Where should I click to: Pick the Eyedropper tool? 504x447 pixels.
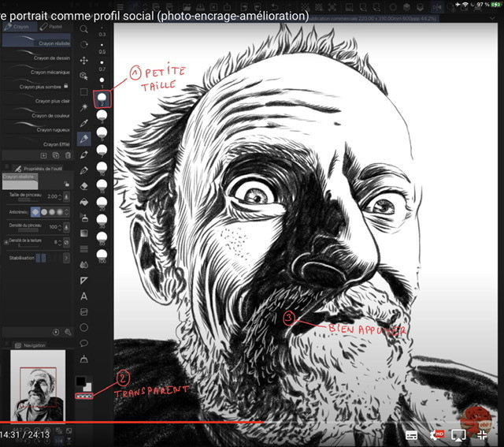[83, 123]
